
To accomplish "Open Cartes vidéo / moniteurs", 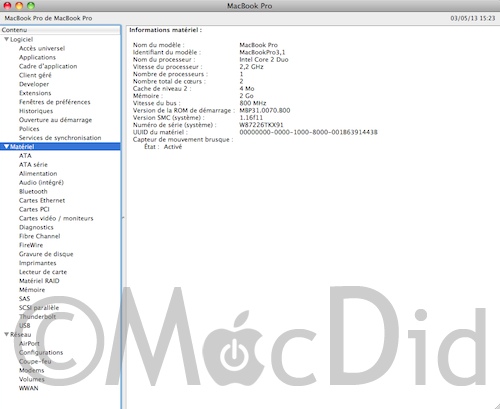I will pos(56,218).
